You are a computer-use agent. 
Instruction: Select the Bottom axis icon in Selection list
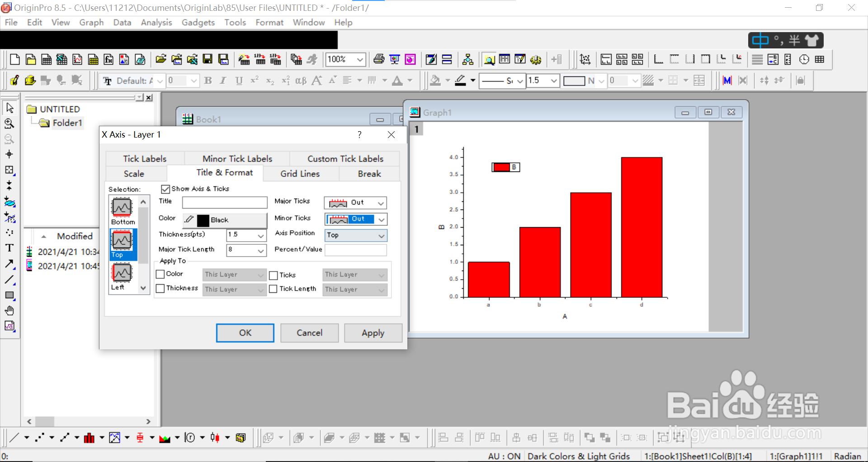[123, 211]
